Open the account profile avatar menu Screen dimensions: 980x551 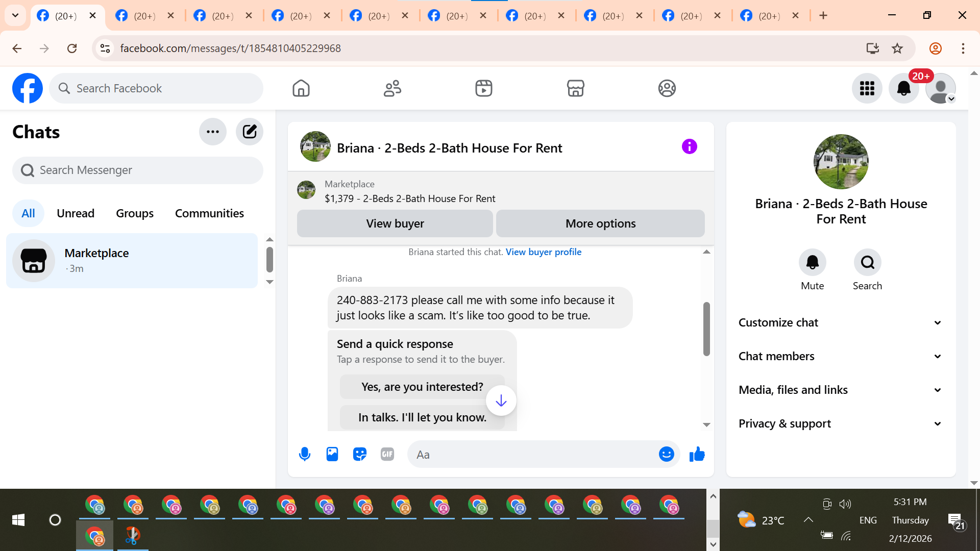[x=941, y=88]
